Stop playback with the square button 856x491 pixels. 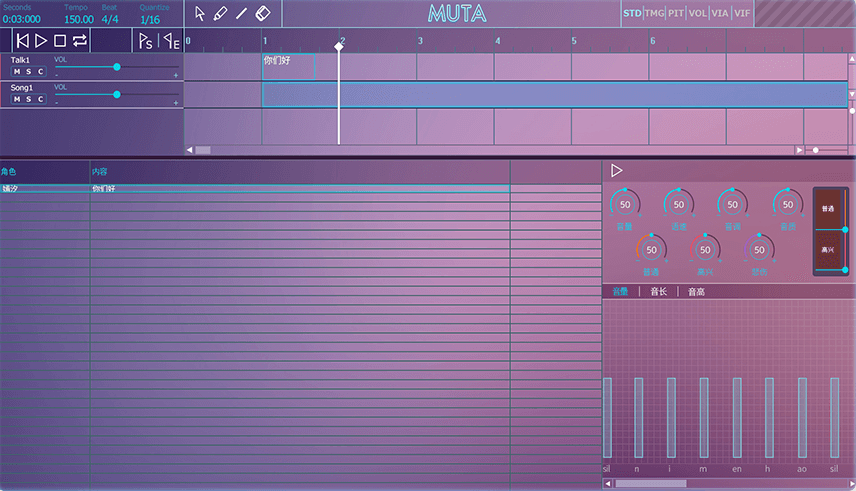tap(60, 40)
